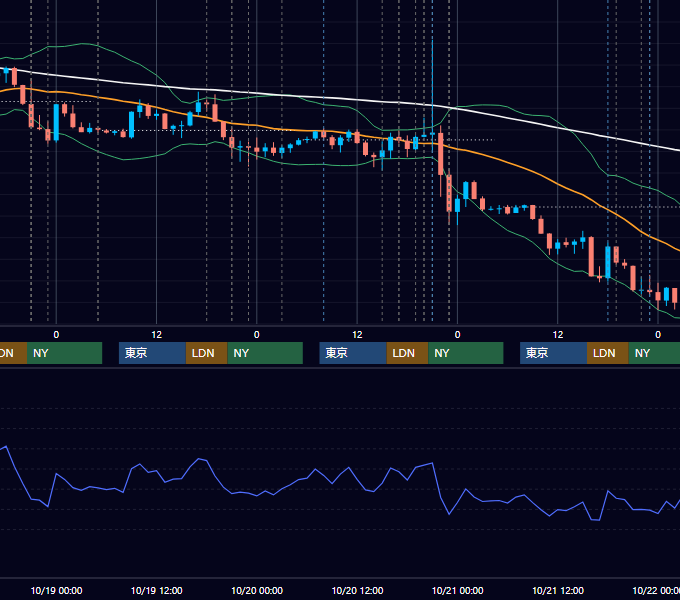
Task: Select the LDN session block on 10/20
Action: [x=407, y=353]
